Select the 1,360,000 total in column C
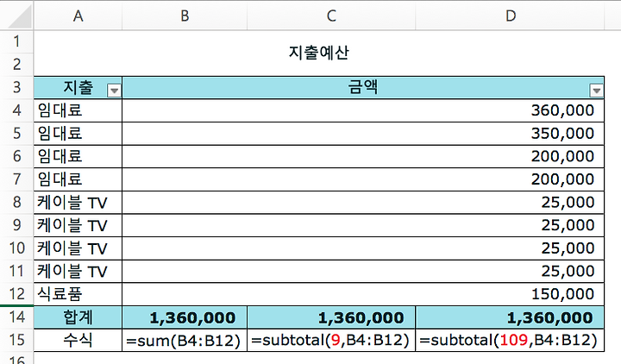621x364 pixels. click(x=331, y=317)
